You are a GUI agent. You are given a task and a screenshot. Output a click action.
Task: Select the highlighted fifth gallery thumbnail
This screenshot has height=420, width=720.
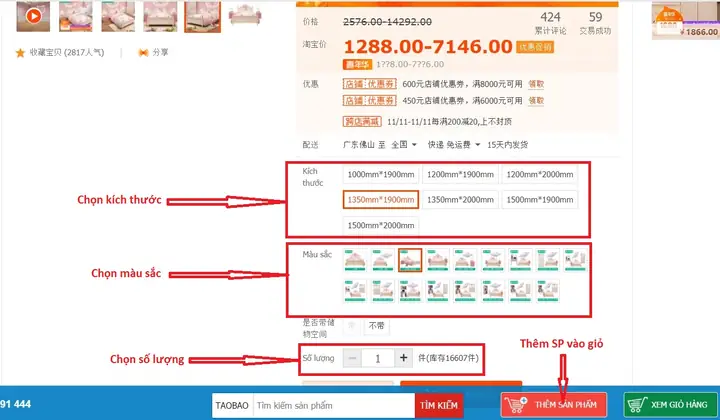(x=202, y=17)
